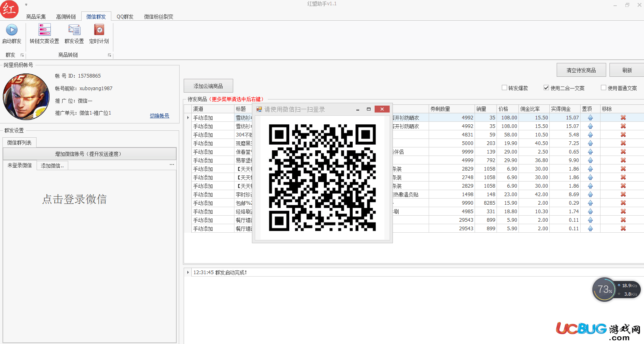Maximize the WeChat QR login dialog
The width and height of the screenshot is (644, 344).
[369, 109]
